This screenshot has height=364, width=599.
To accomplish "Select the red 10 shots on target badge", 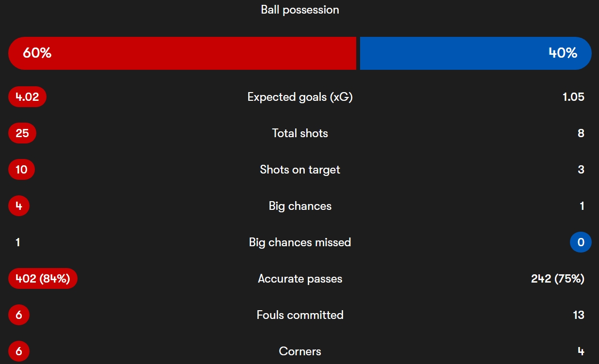I will coord(21,170).
